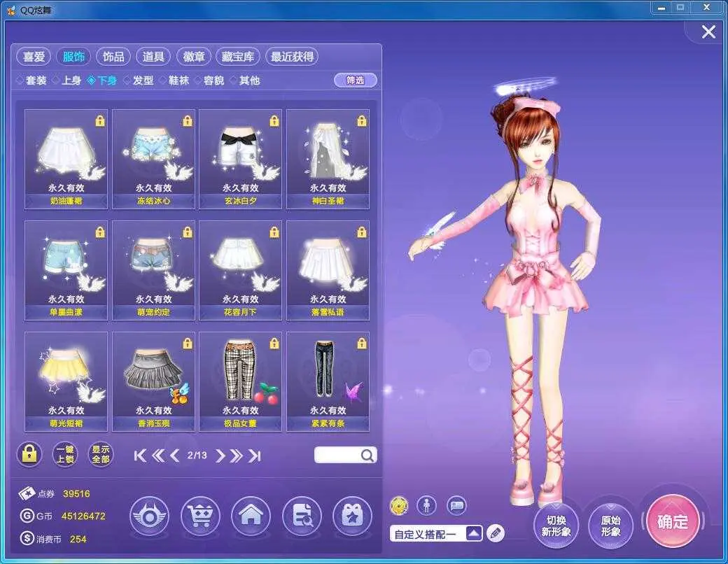This screenshot has width=728, height=564.
Task: Open the star backpack round icon
Action: (x=352, y=516)
